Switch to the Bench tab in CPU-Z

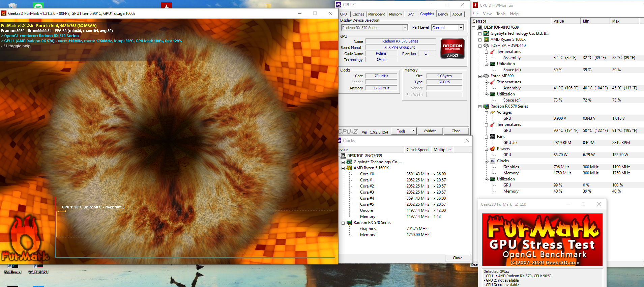[443, 14]
